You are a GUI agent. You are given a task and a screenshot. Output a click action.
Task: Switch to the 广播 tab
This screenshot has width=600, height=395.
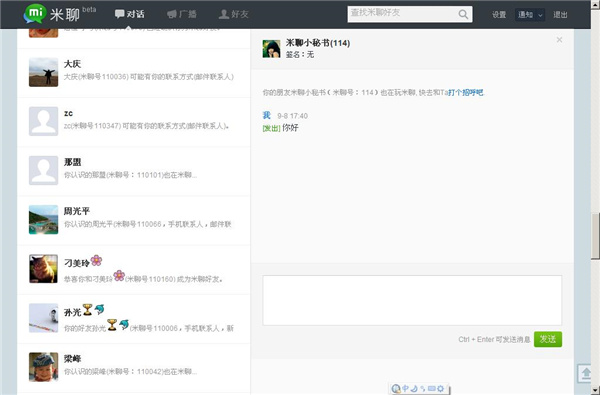coord(182,14)
